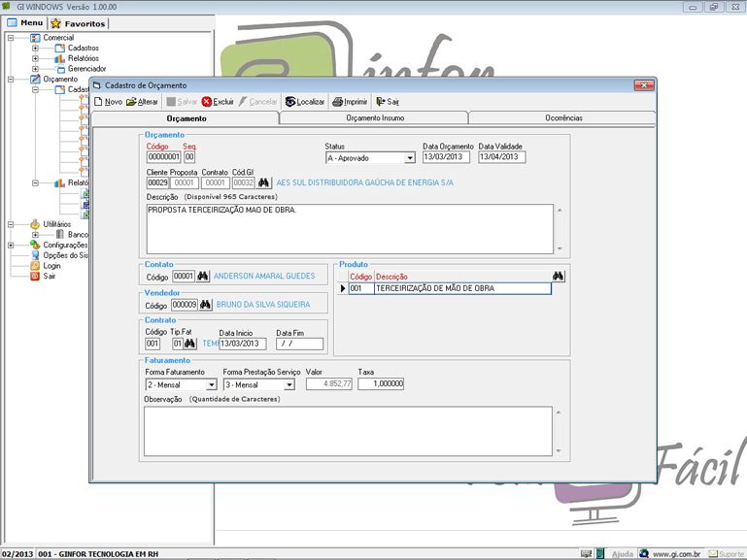Click the Produto binoculars lookup icon
The image size is (747, 560).
[558, 277]
